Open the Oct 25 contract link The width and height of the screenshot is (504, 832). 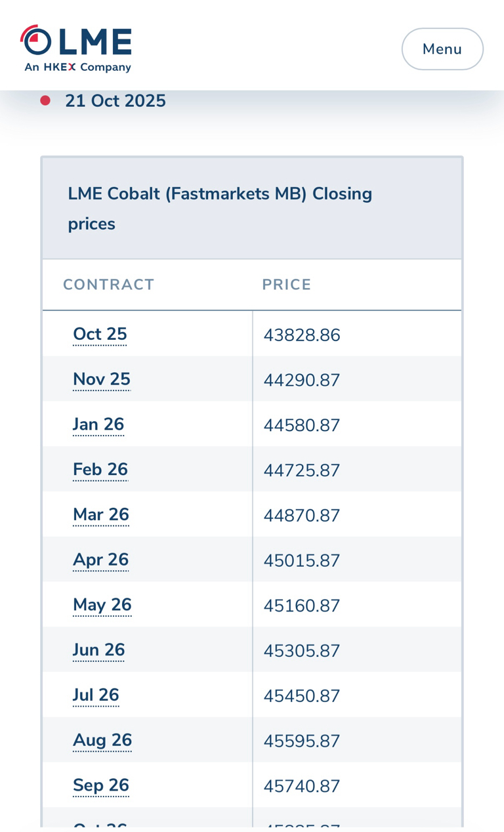[x=100, y=335]
